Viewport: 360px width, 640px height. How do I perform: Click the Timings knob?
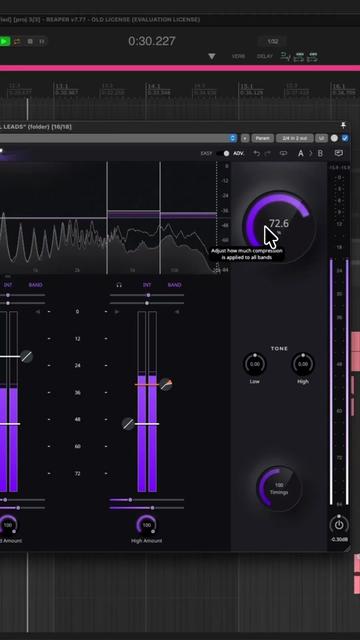279,489
